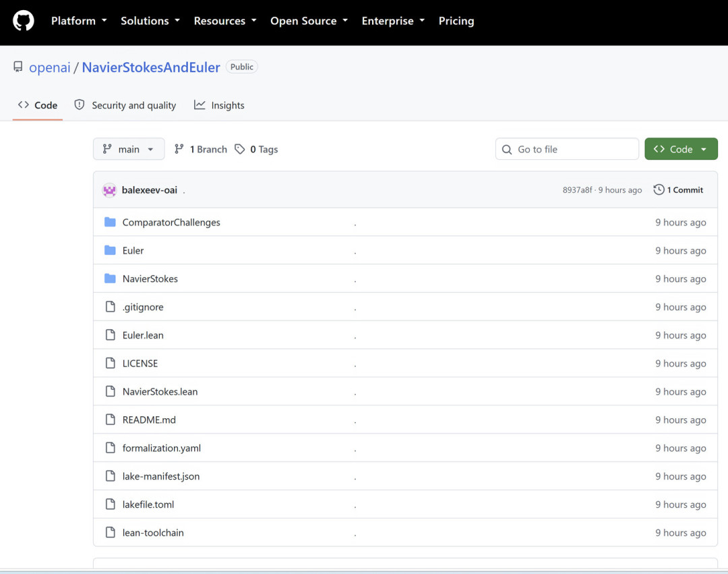Open the main branch selector dropdown
This screenshot has height=574, width=728.
[129, 149]
